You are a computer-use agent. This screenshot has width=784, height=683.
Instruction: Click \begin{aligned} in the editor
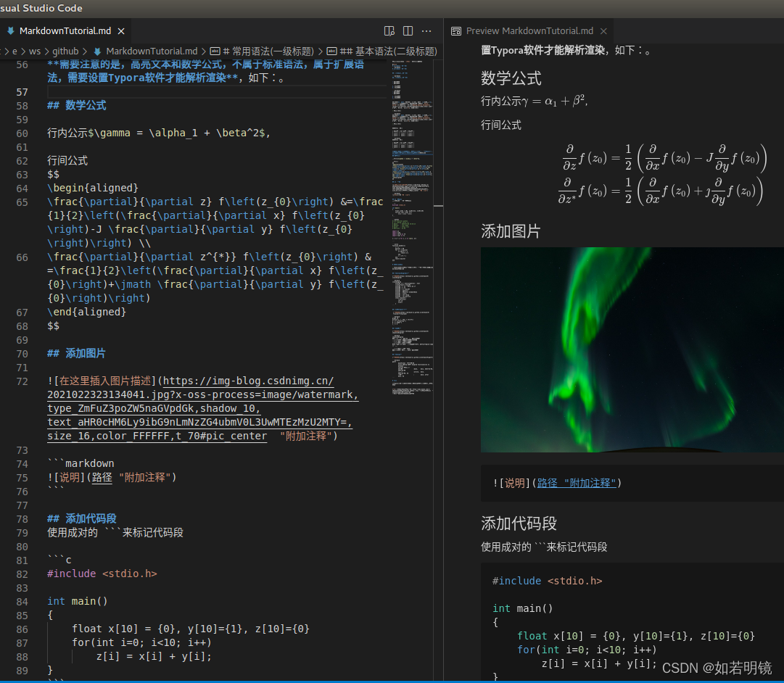tap(93, 188)
